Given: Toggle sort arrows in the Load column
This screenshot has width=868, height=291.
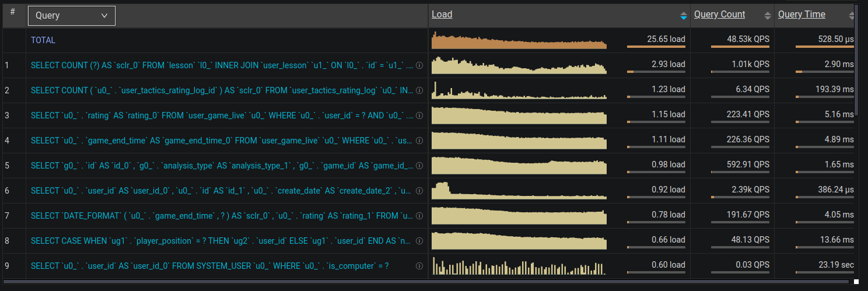Looking at the screenshot, I should click(683, 15).
